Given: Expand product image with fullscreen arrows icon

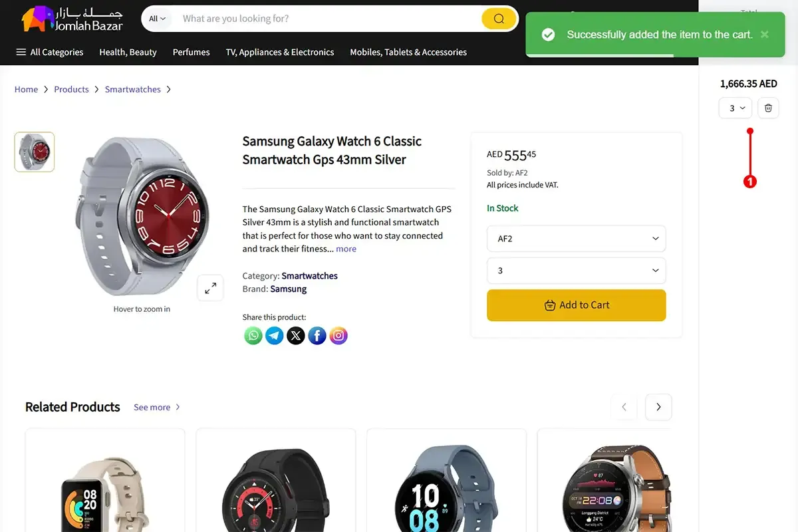Looking at the screenshot, I should tap(210, 288).
